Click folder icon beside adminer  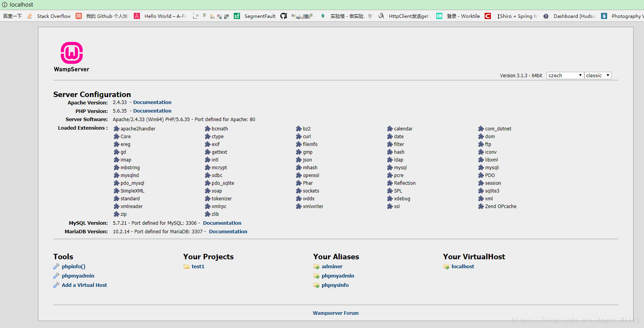pyautogui.click(x=316, y=267)
